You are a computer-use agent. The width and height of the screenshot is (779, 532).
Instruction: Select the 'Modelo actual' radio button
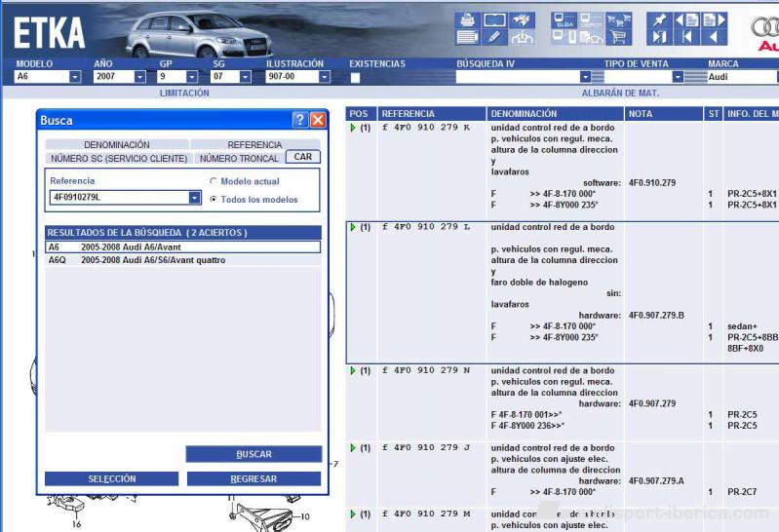[214, 181]
